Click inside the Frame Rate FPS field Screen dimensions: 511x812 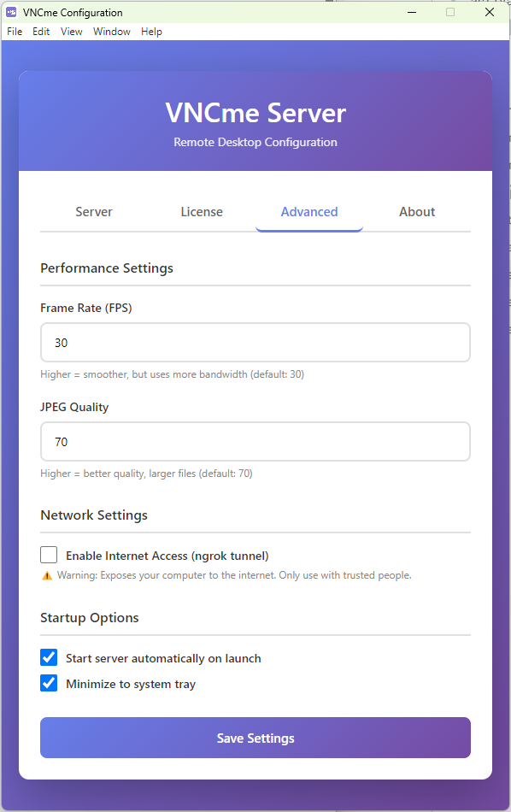(x=255, y=342)
